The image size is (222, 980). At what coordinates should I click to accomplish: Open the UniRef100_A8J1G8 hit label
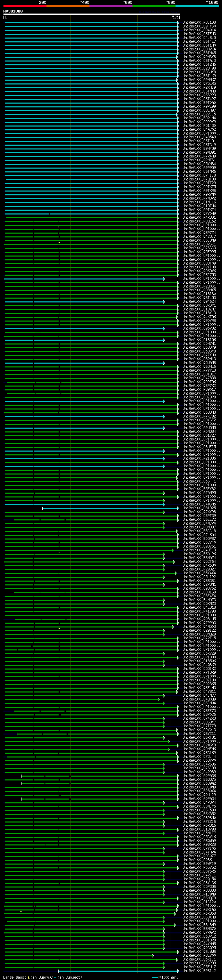[x=199, y=23]
